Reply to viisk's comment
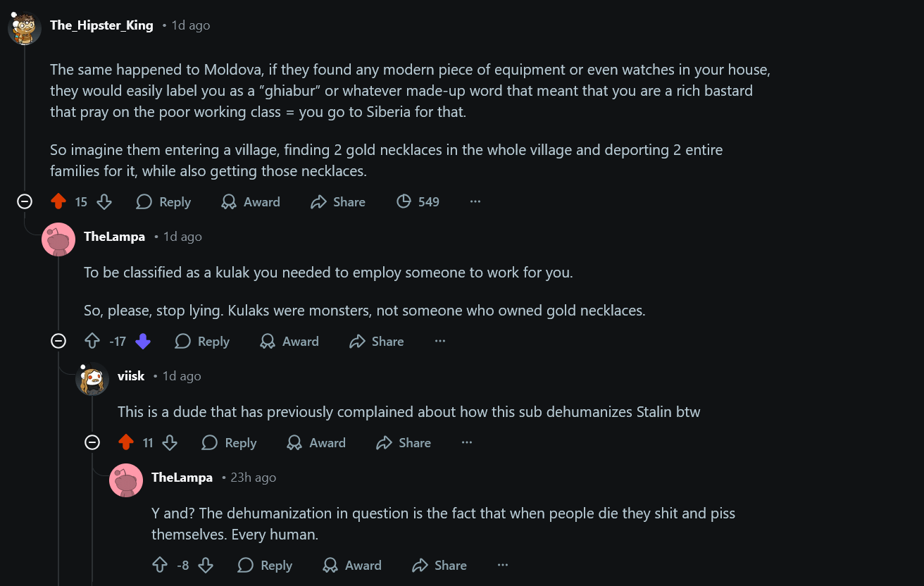Screen dimensions: 924x586 tap(229, 443)
